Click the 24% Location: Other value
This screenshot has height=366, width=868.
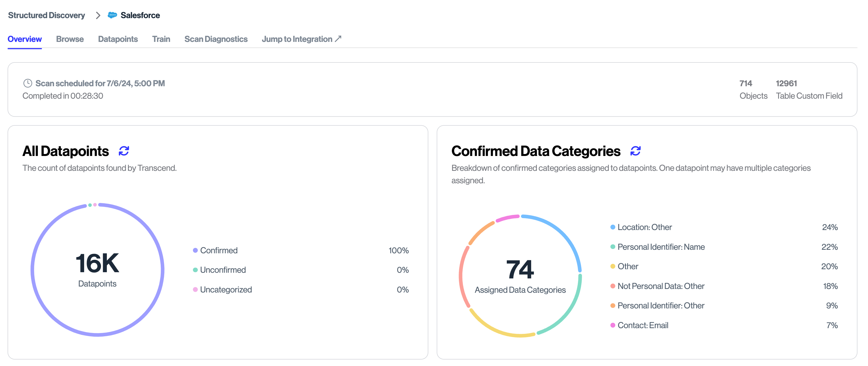coord(830,227)
